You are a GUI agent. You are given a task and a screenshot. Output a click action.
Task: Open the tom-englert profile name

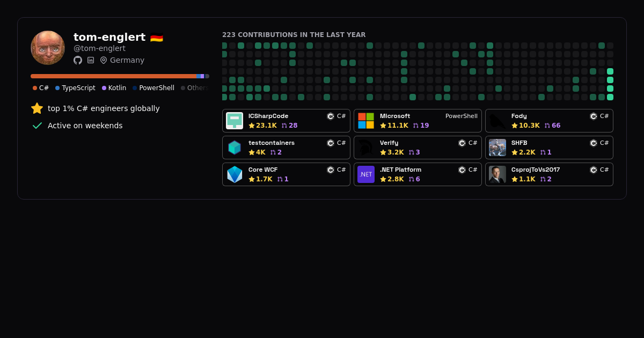click(109, 37)
